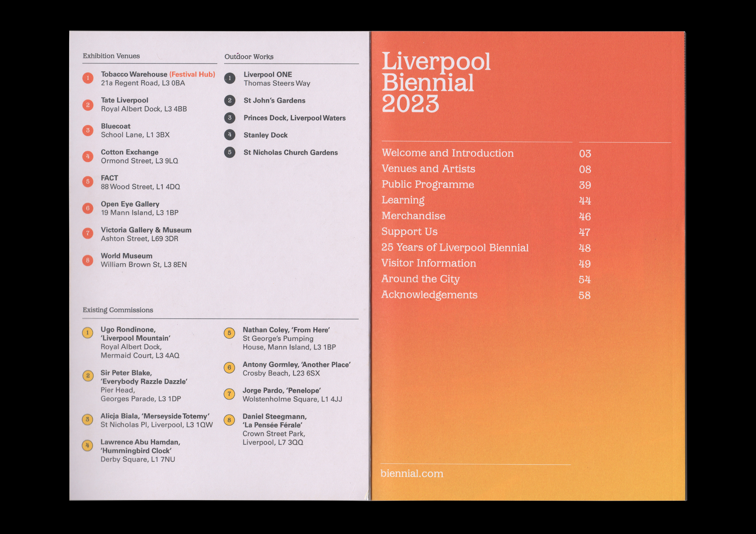
Task: Select 'Support Us' contents entry
Action: [x=410, y=232]
